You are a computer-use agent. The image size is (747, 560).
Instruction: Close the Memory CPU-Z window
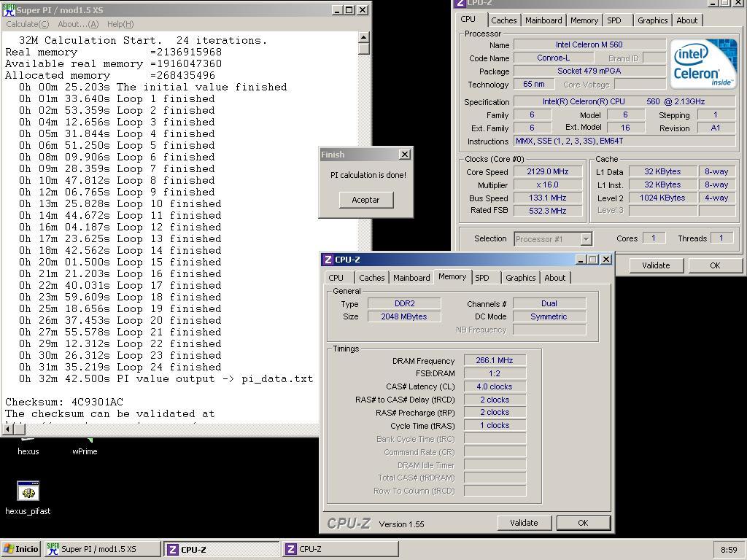click(606, 260)
